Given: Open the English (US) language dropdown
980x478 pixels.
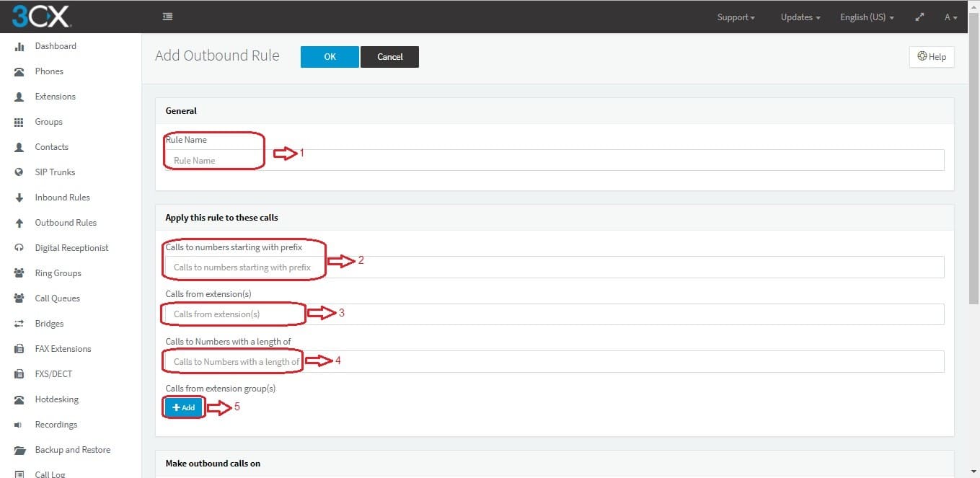Looking at the screenshot, I should point(867,17).
